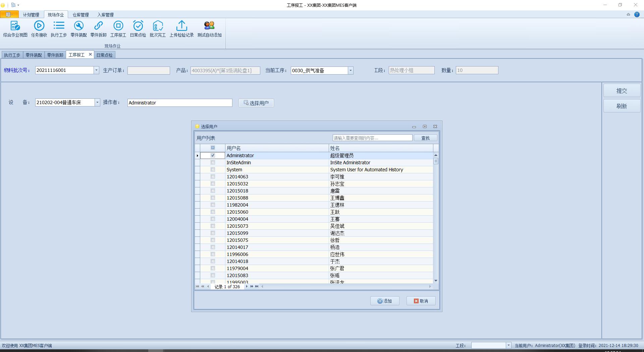
Task: Uncheck the Administrator user checkbox
Action: 213,155
